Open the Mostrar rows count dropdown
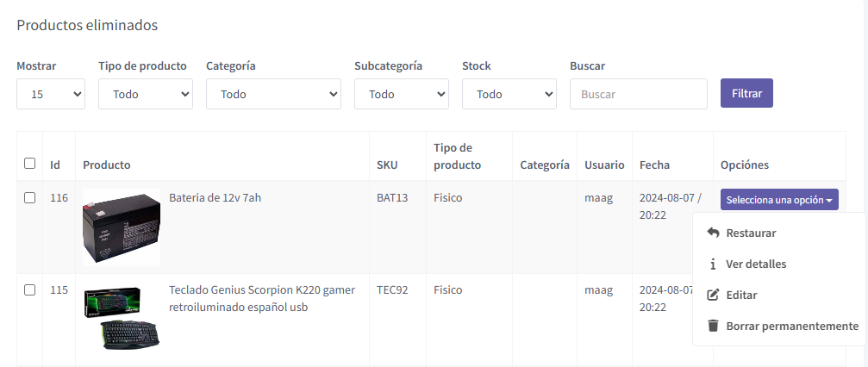Screen dimensions: 868x367 coord(51,94)
